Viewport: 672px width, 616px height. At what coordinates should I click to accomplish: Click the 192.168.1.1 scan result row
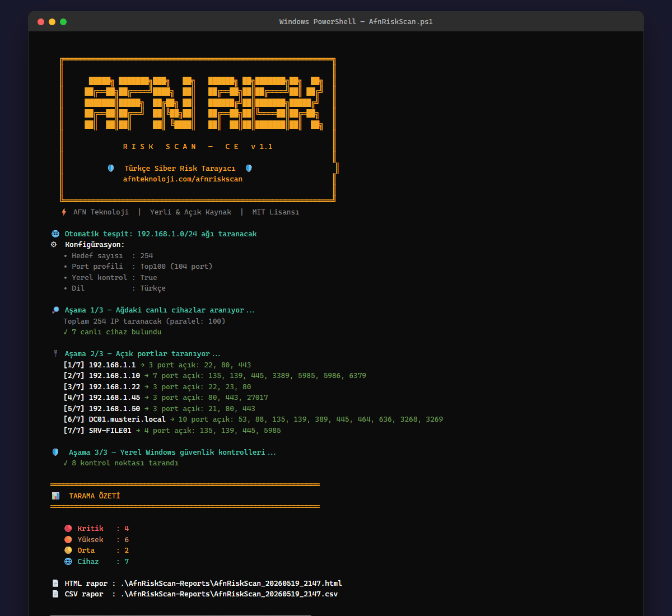[x=157, y=365]
